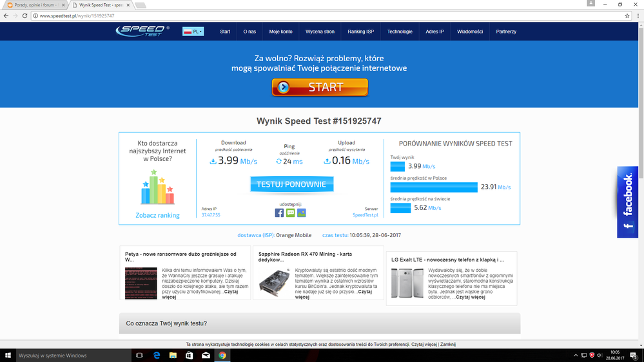This screenshot has height=362, width=644.
Task: Click the orange START button
Action: (320, 87)
